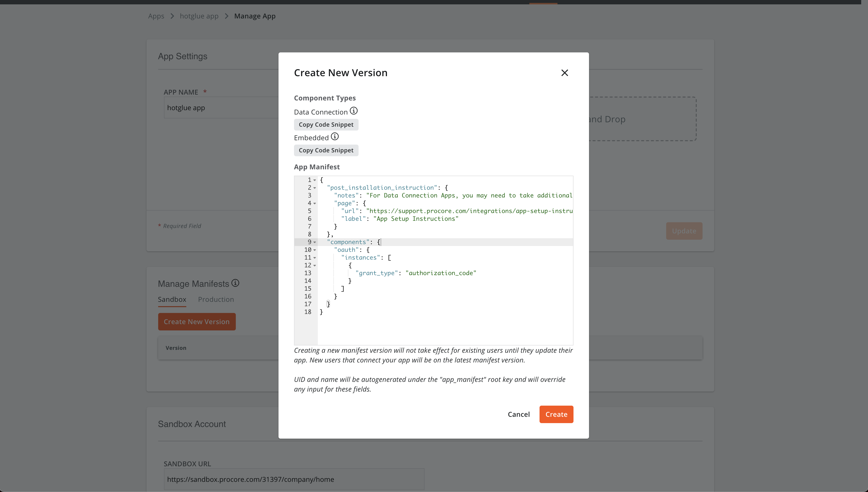Image resolution: width=868 pixels, height=492 pixels.
Task: Close the Create New Version dialog
Action: coord(565,73)
